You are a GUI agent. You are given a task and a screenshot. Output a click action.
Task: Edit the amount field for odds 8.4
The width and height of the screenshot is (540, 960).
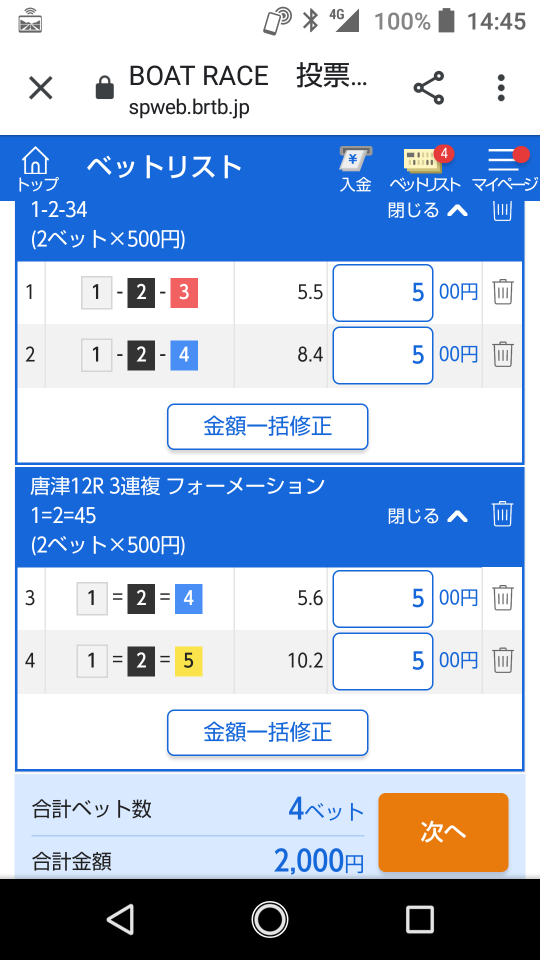coord(383,354)
